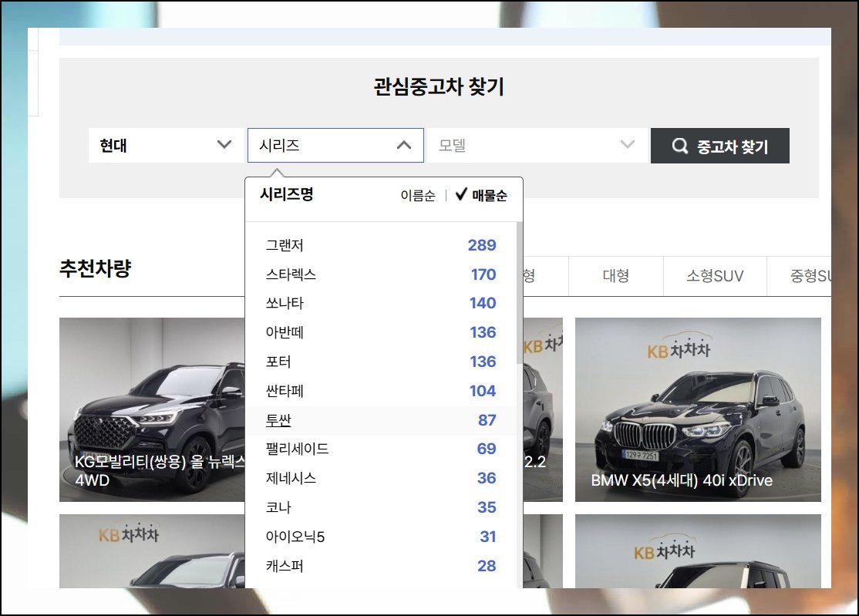Sort series by 이름순
Image resolution: width=859 pixels, height=616 pixels.
417,196
